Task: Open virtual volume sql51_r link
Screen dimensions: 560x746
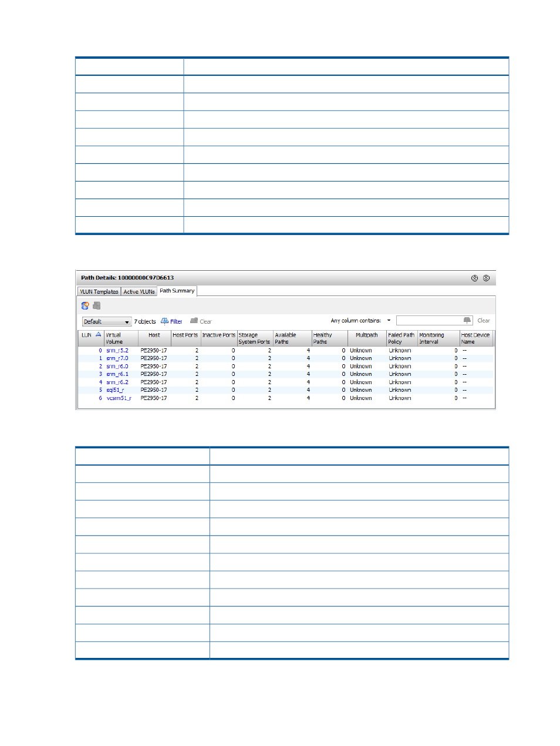Action: (115, 390)
